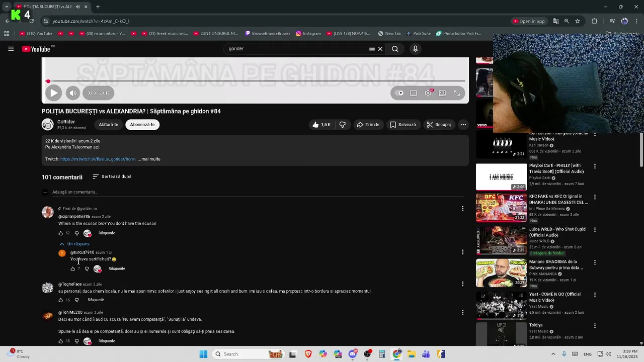Open the player settings gear

click(x=428, y=93)
